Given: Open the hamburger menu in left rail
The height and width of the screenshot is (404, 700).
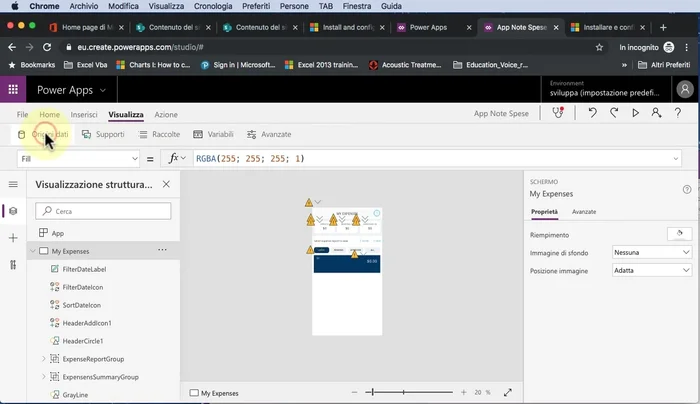Looking at the screenshot, I should [x=13, y=184].
